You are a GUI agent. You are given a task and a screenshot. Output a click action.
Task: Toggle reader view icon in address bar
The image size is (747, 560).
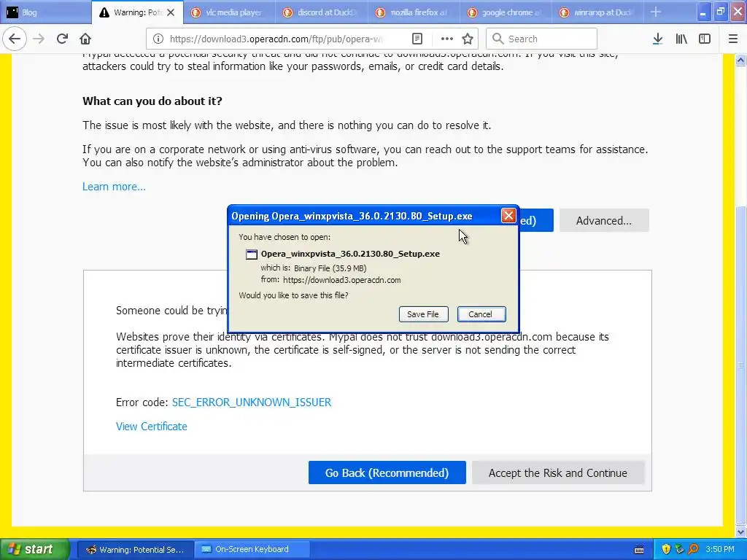click(x=417, y=39)
